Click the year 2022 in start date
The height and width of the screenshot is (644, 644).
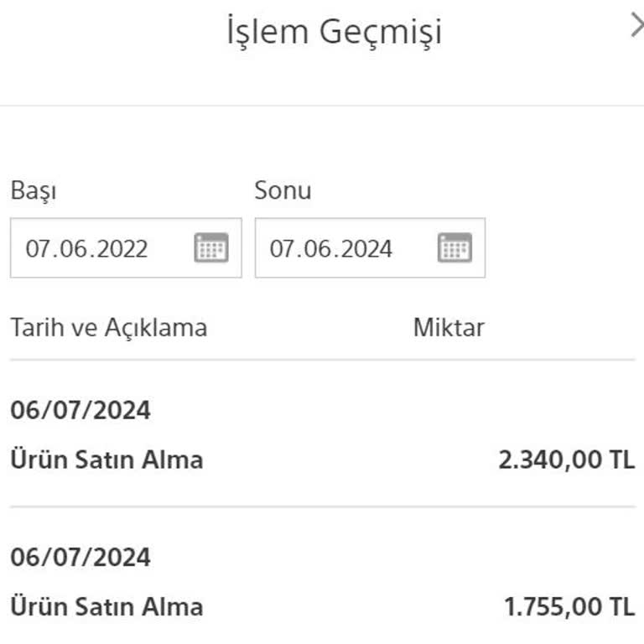tap(122, 249)
